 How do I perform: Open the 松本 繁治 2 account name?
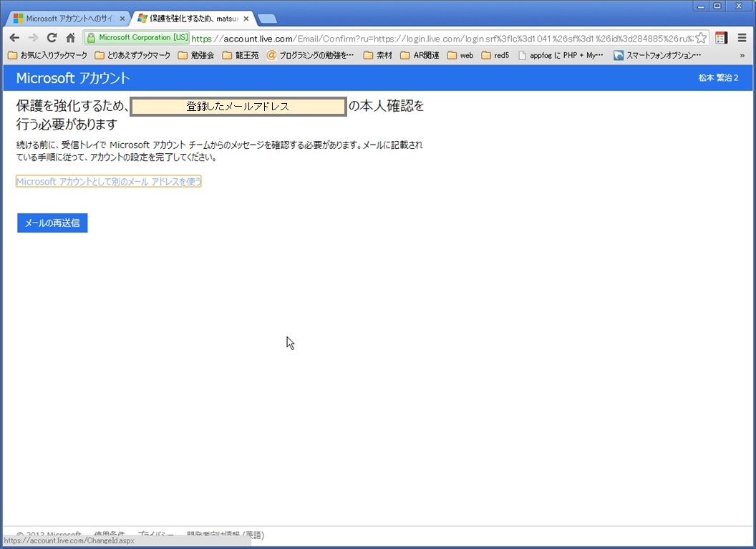pos(718,77)
